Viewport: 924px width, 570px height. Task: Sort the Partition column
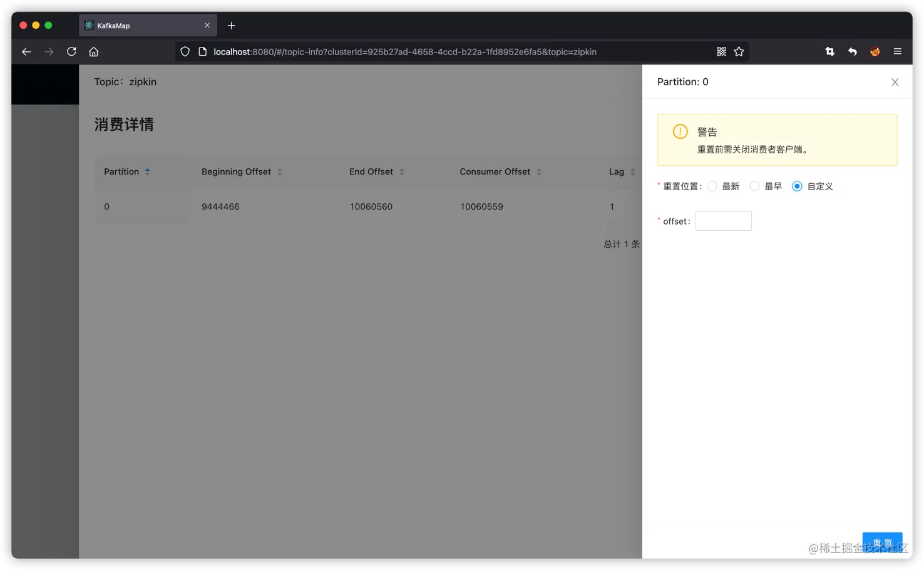(x=148, y=171)
